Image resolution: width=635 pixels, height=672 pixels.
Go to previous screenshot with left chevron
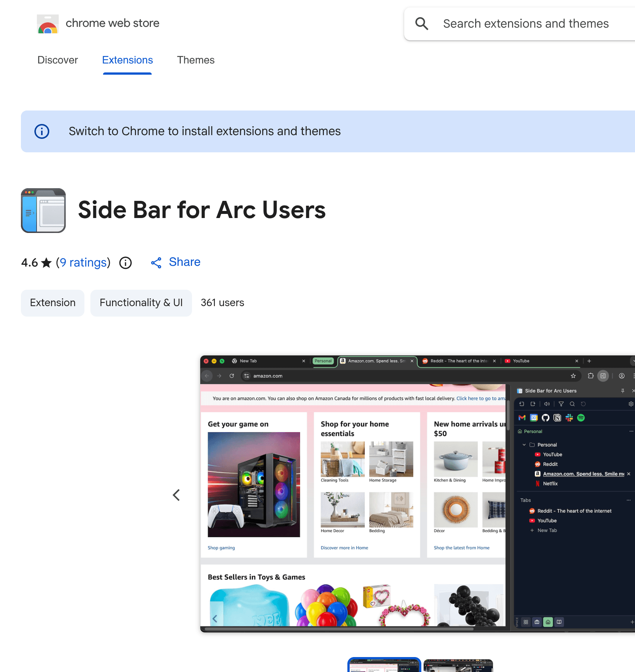click(x=176, y=495)
